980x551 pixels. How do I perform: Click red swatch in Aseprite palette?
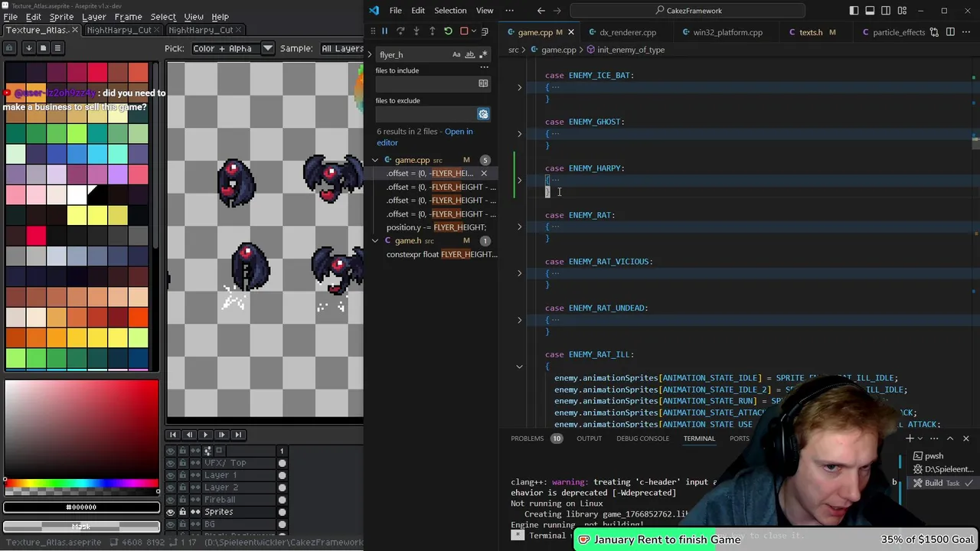coord(36,235)
